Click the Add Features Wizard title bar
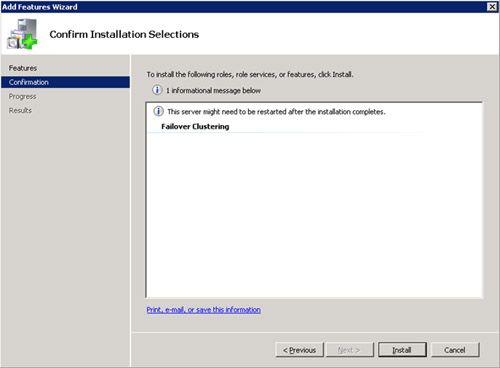 tap(243, 7)
